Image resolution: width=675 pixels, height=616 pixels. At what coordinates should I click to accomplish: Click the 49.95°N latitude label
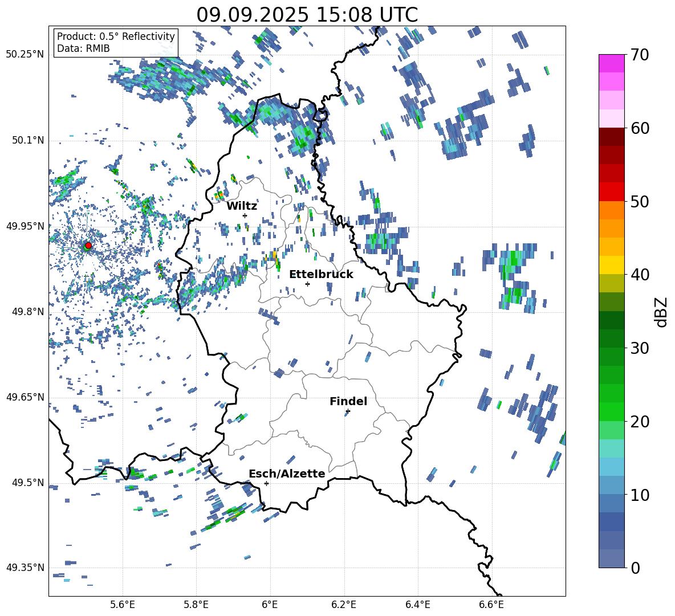(x=25, y=226)
